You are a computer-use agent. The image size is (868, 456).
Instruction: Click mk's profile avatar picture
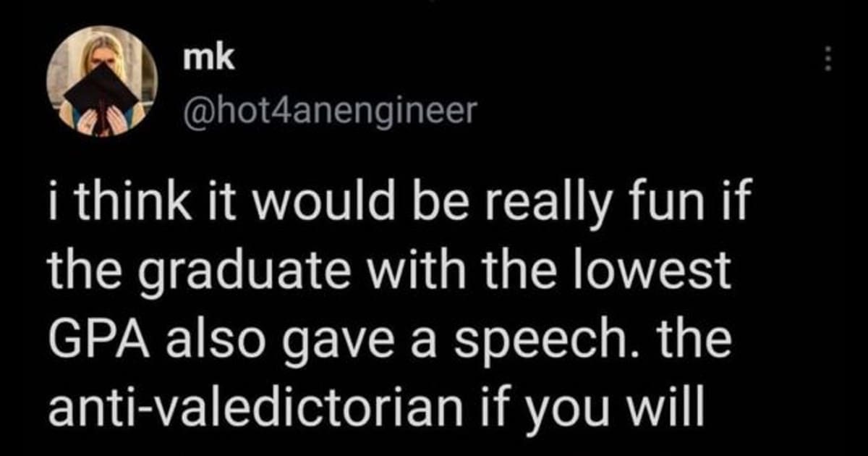pos(102,81)
